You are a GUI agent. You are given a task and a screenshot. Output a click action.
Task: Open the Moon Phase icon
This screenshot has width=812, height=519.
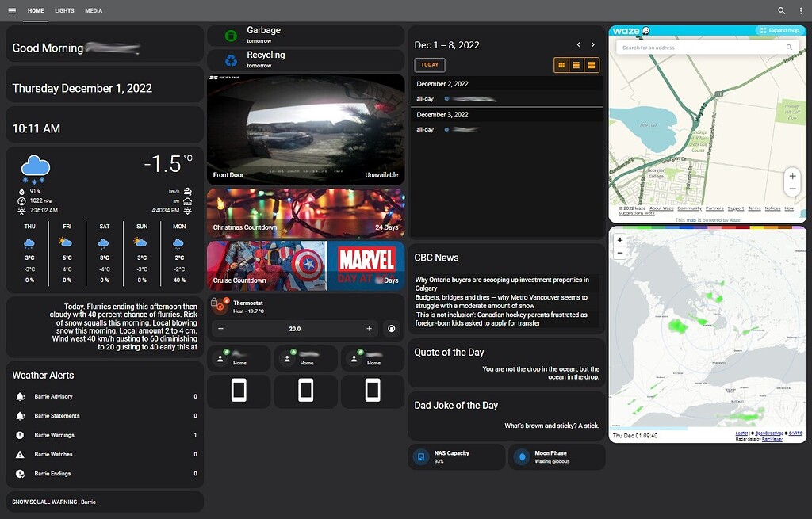[x=522, y=457]
